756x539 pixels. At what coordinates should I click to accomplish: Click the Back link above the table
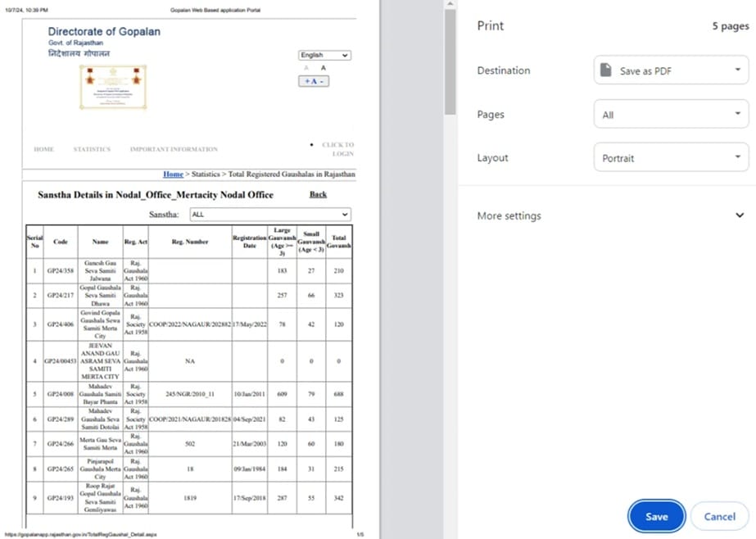tap(318, 194)
